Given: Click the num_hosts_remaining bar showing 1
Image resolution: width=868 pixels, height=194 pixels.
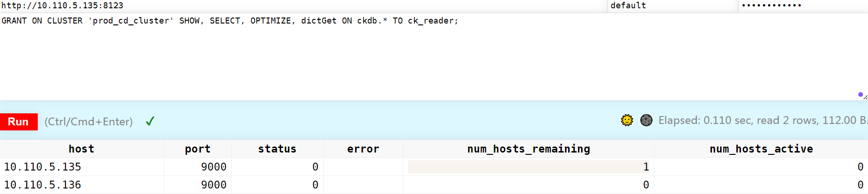Looking at the screenshot, I should tap(529, 167).
